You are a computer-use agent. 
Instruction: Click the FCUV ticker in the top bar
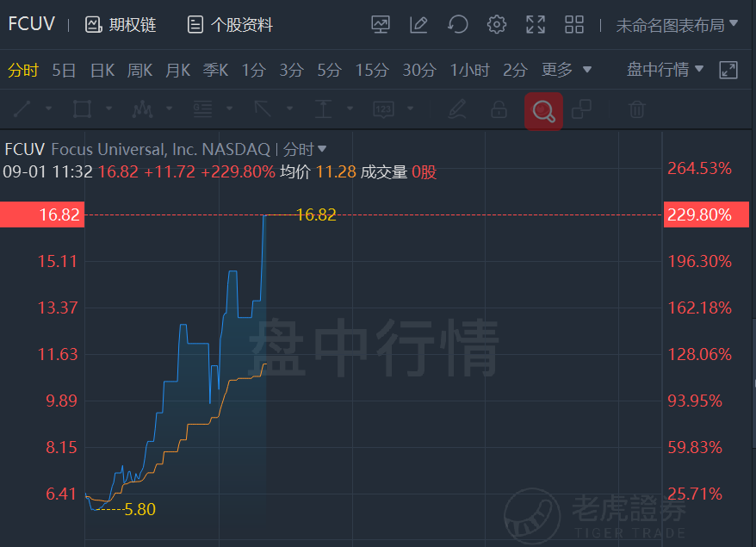(32, 24)
